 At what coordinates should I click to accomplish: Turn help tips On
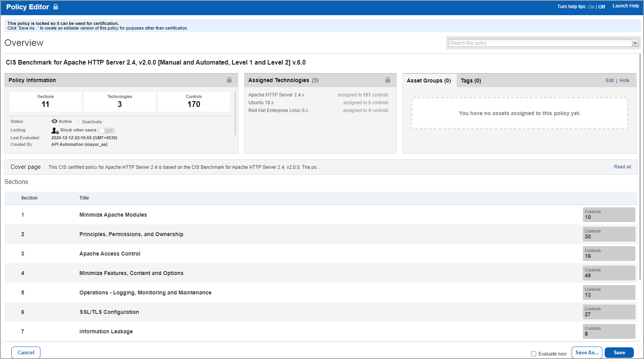click(x=591, y=7)
